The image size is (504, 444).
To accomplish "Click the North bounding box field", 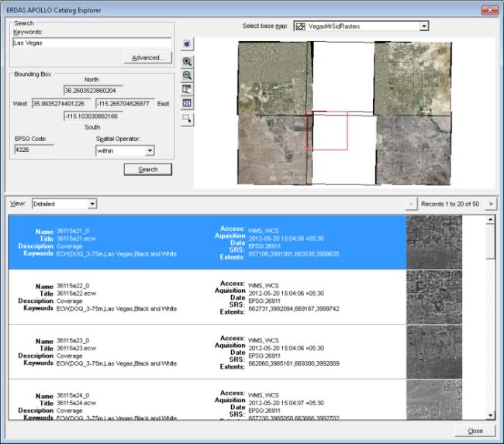I will (x=93, y=91).
